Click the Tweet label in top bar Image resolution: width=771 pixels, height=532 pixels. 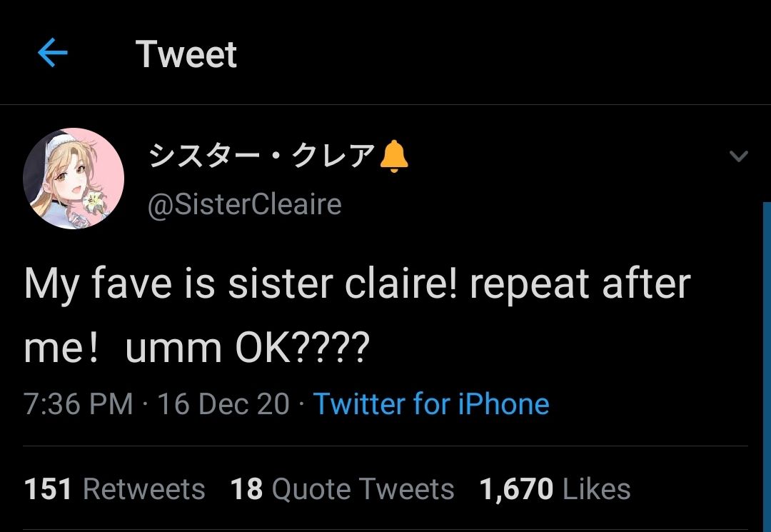point(187,54)
